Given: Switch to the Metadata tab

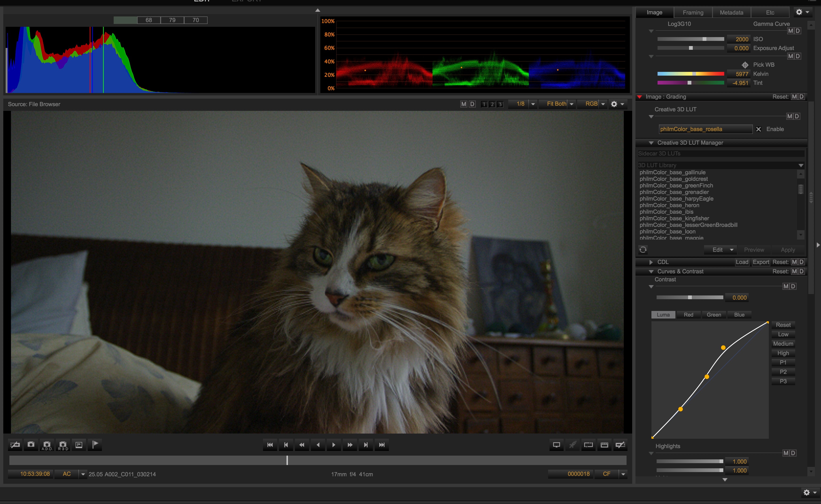Looking at the screenshot, I should pyautogui.click(x=731, y=12).
